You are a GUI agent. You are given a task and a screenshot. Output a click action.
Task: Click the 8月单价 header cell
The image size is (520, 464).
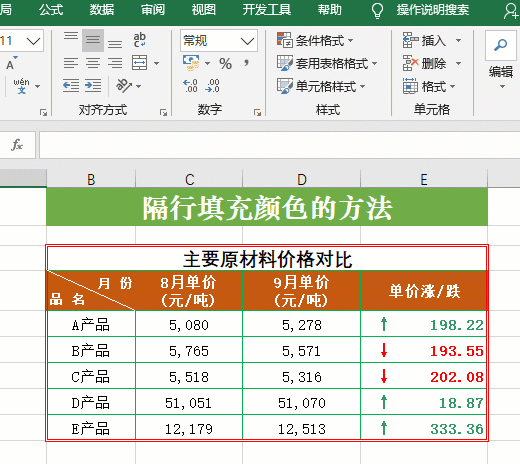tap(189, 291)
